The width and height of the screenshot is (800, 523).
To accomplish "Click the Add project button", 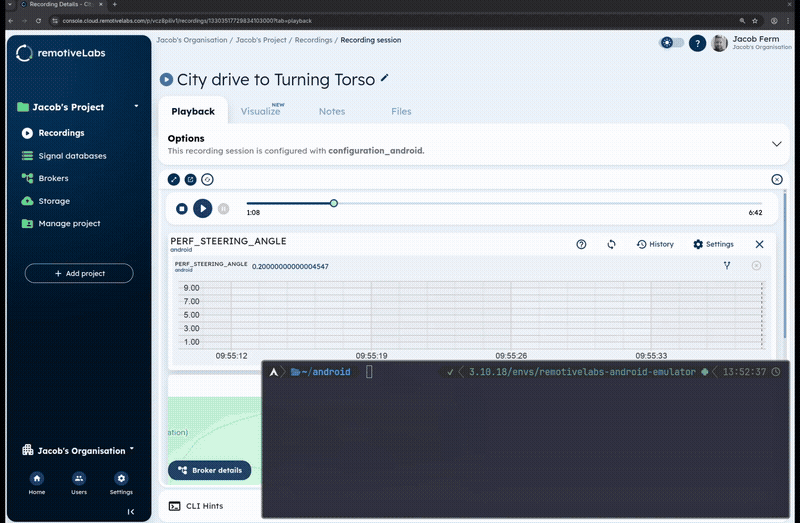I will [79, 273].
